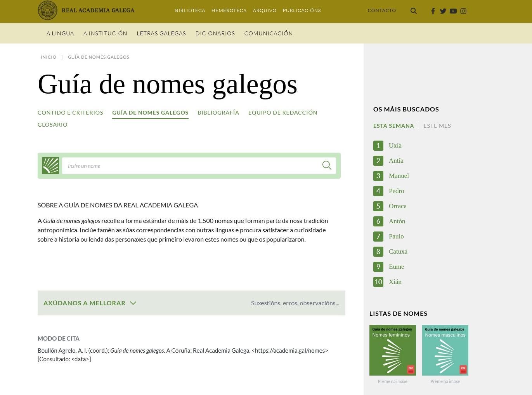Go to Contacto in the header

point(382,10)
